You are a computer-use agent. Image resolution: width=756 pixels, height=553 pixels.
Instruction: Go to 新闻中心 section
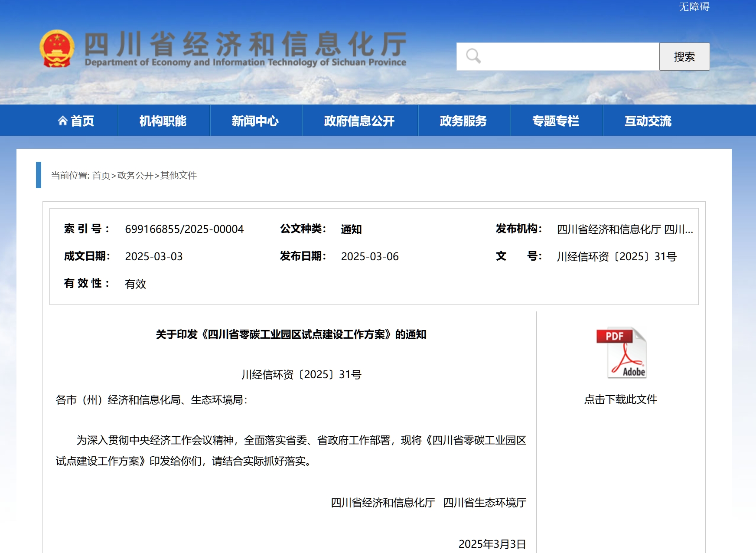(x=255, y=121)
